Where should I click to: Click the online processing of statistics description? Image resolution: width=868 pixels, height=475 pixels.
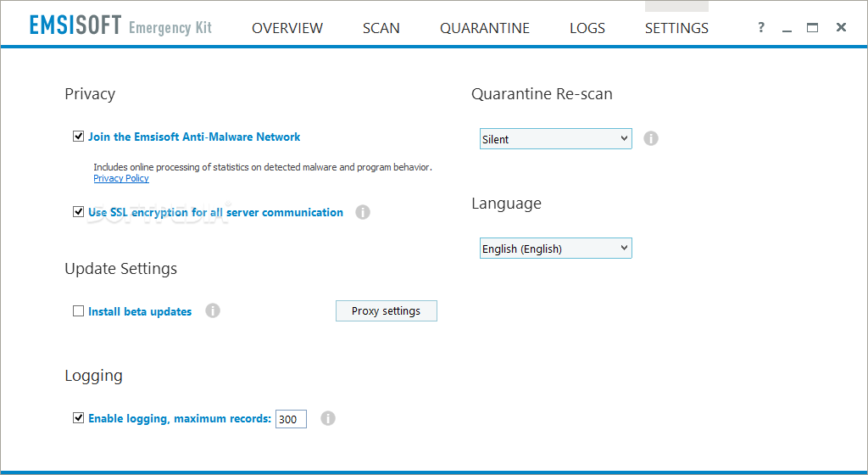point(263,167)
